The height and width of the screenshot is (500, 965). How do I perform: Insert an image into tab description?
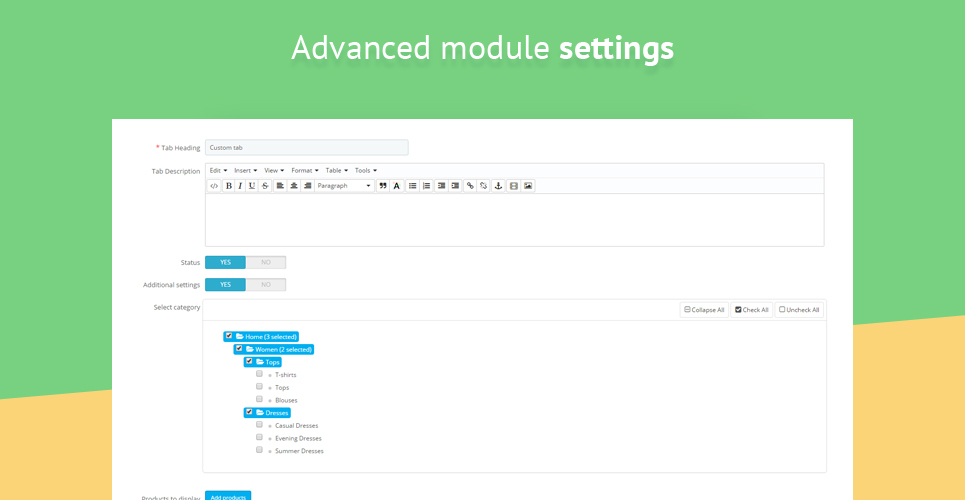click(x=527, y=185)
